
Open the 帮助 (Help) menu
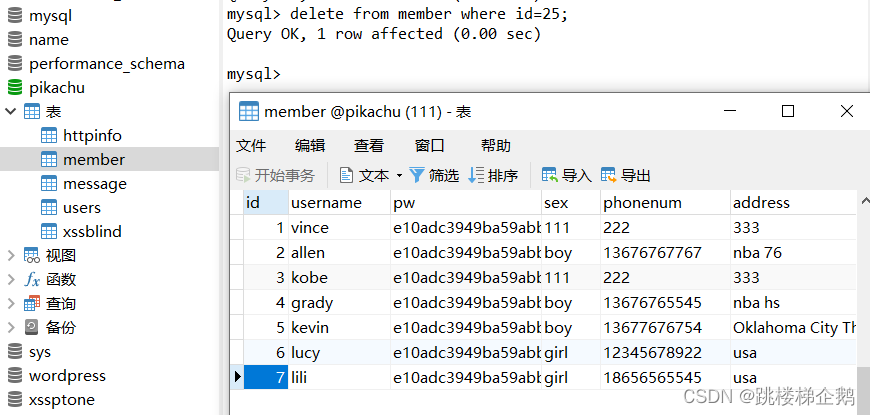click(x=495, y=146)
